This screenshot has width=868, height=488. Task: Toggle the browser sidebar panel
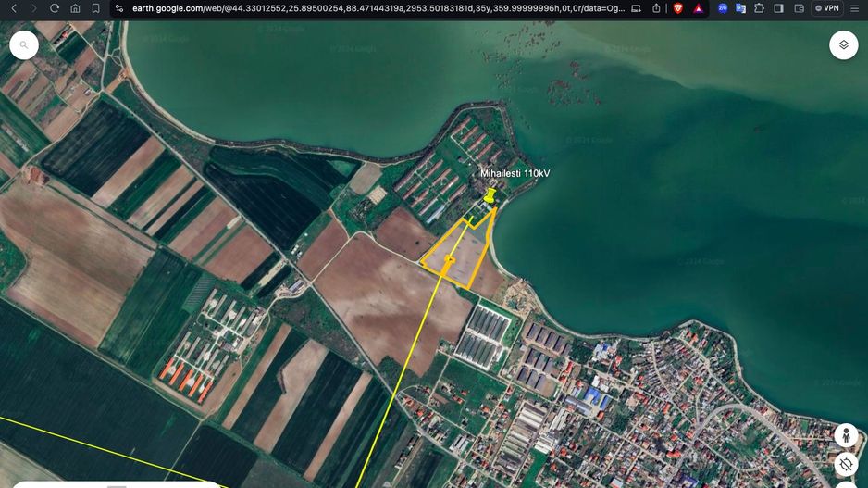pos(778,8)
